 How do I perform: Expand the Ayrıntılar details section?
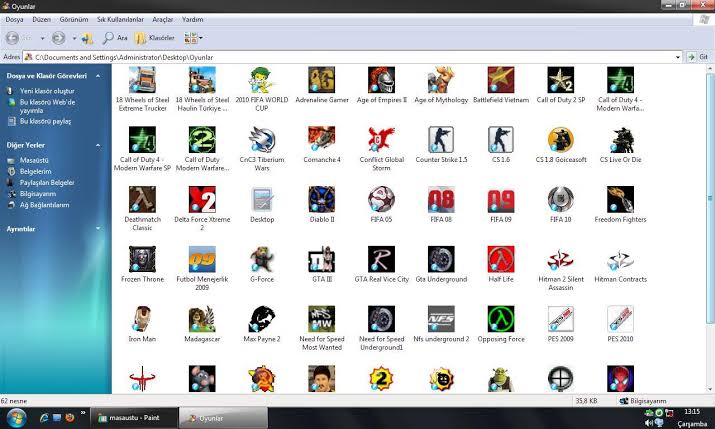point(98,228)
